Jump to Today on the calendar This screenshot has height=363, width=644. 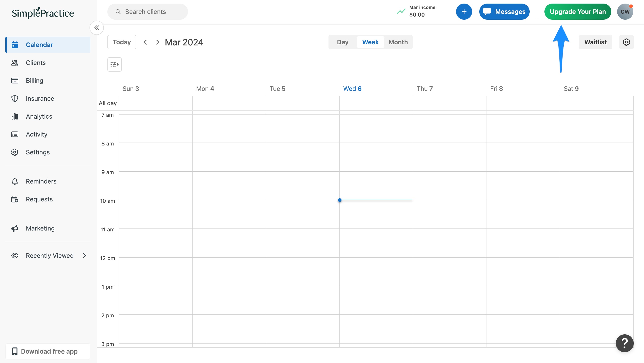[122, 42]
